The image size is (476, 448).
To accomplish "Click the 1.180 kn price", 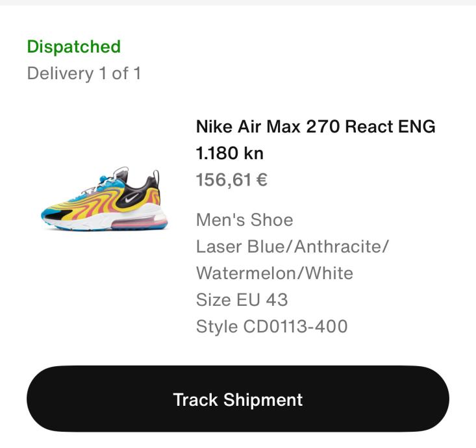I will [229, 153].
